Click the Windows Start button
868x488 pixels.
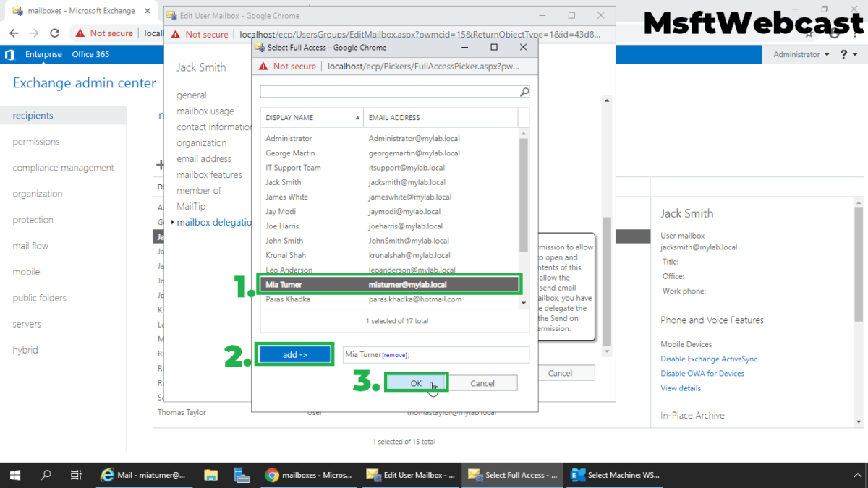pos(14,475)
